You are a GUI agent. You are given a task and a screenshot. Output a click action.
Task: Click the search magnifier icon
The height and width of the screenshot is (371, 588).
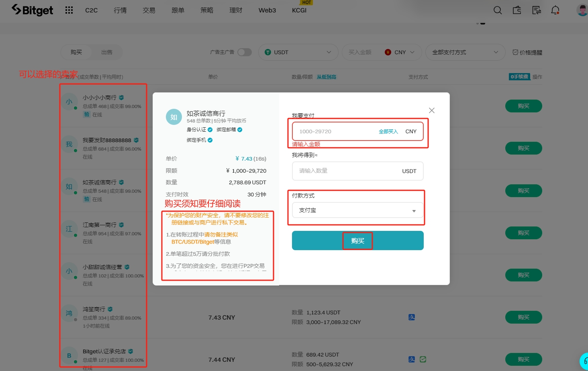pyautogui.click(x=498, y=10)
